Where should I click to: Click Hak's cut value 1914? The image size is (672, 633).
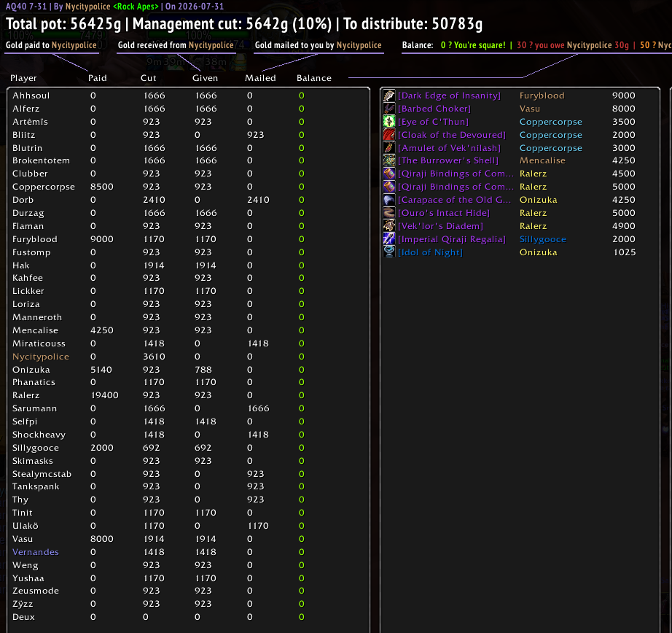pos(154,265)
